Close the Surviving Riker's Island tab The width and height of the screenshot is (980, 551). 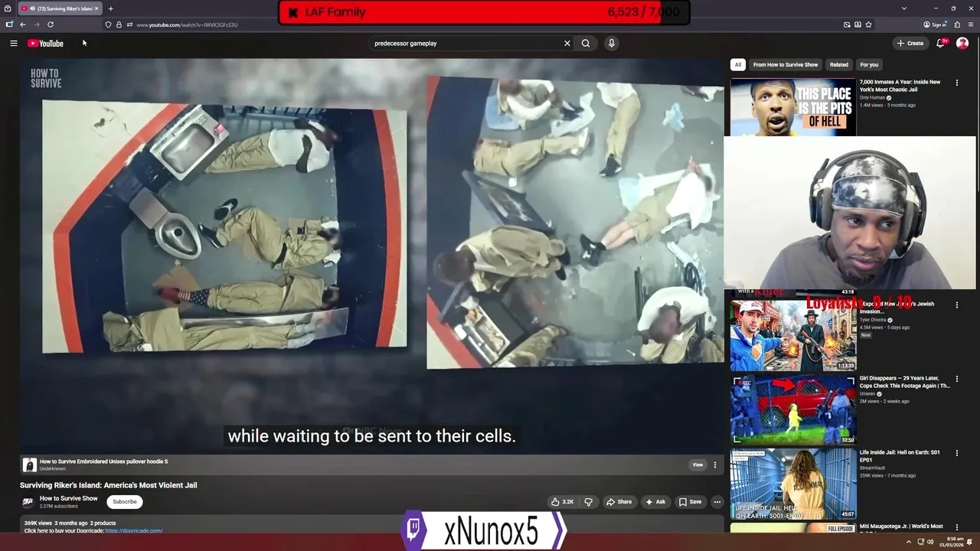coord(96,8)
